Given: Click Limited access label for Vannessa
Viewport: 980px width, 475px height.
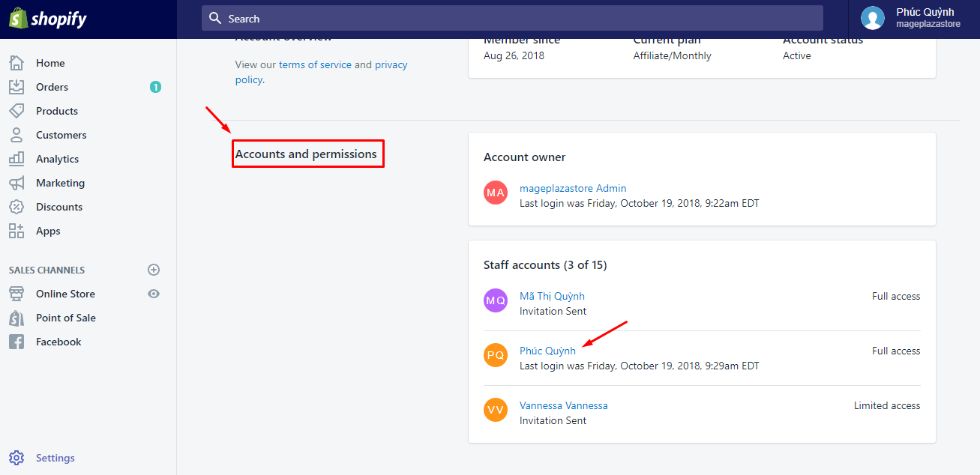Looking at the screenshot, I should pyautogui.click(x=887, y=405).
